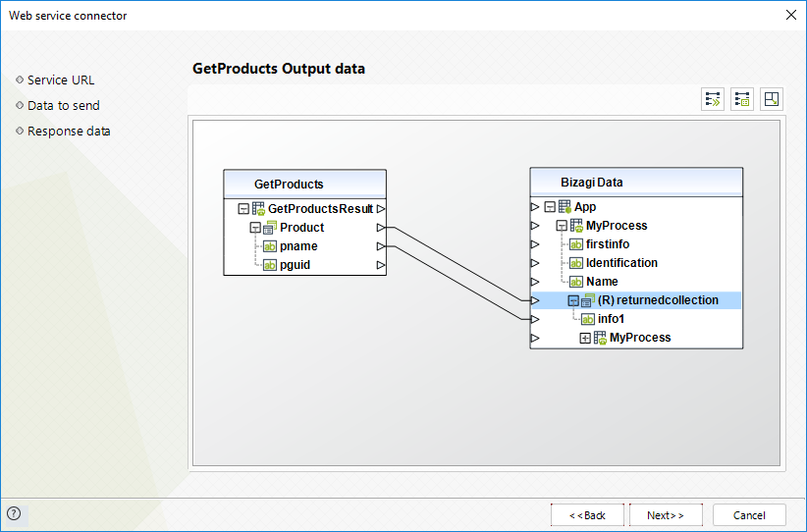Collapse the first MyProcess node under App

tap(562, 226)
